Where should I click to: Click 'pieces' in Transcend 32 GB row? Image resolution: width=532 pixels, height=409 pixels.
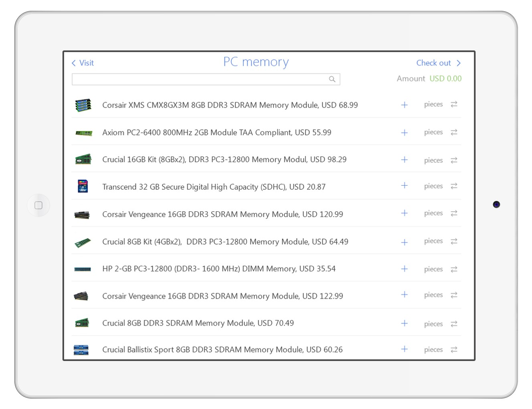433,186
